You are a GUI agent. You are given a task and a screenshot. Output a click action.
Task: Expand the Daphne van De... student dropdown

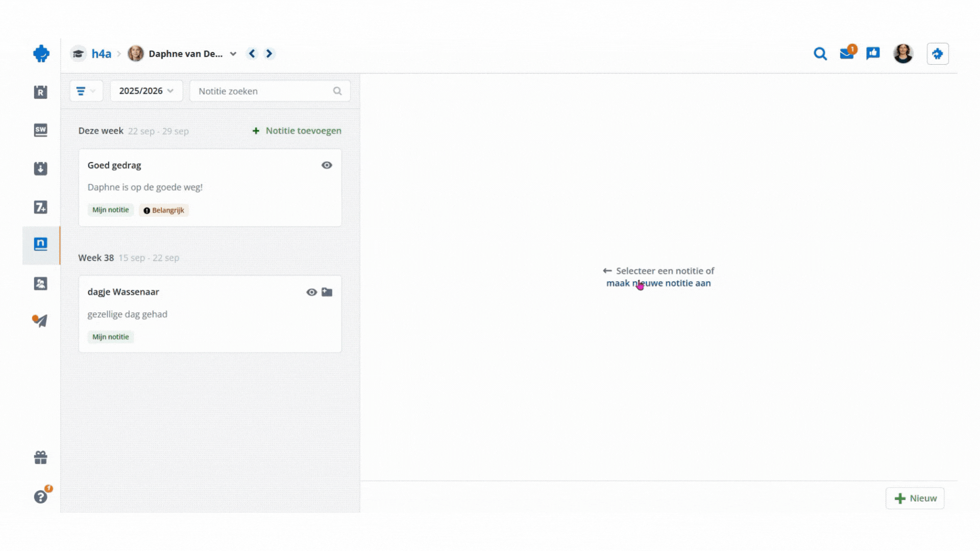233,54
